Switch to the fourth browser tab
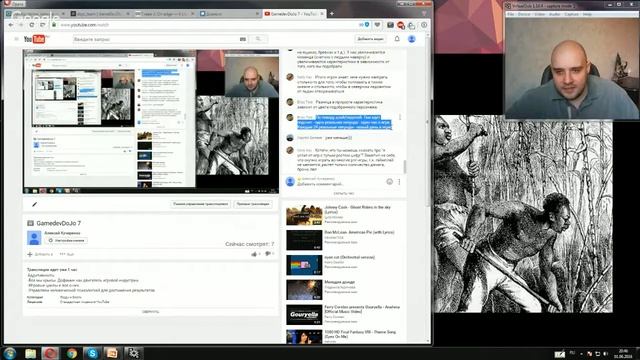The image size is (640, 360). 229,13
